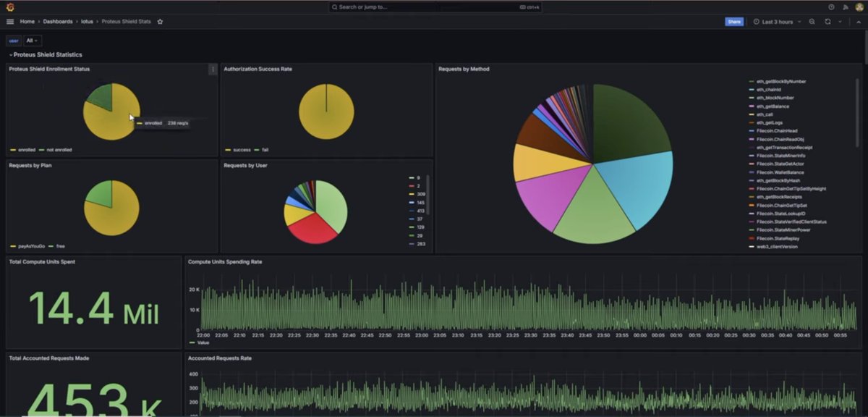
Task: Click the eth_blockNumber legend color swatch
Action: tap(752, 98)
